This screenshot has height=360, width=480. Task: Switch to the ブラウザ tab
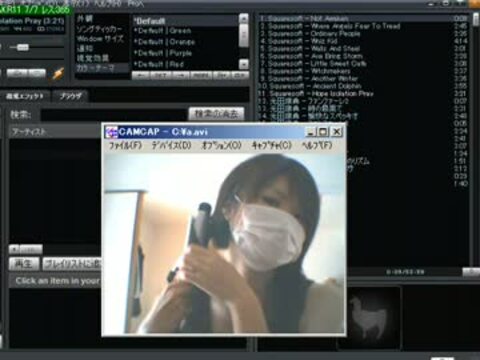pyautogui.click(x=70, y=96)
